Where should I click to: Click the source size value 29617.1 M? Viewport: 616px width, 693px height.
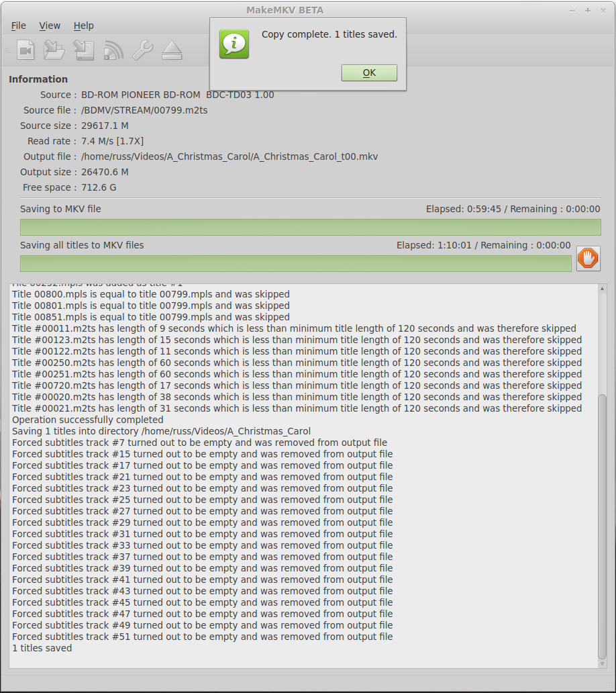click(105, 126)
